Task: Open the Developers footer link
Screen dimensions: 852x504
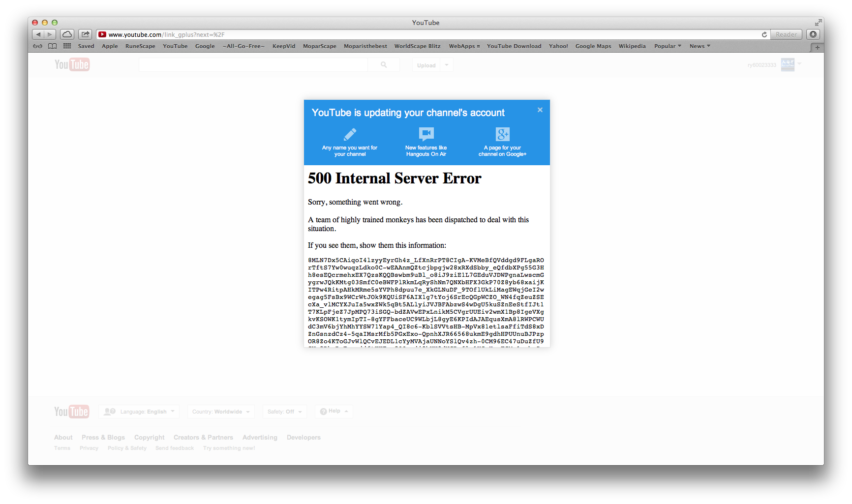Action: pyautogui.click(x=304, y=437)
